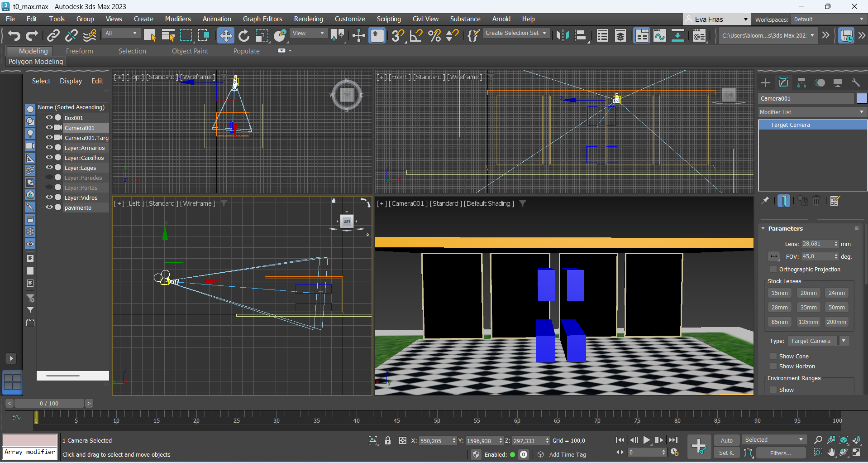Select the Rotate tool
The image size is (868, 463).
click(244, 35)
